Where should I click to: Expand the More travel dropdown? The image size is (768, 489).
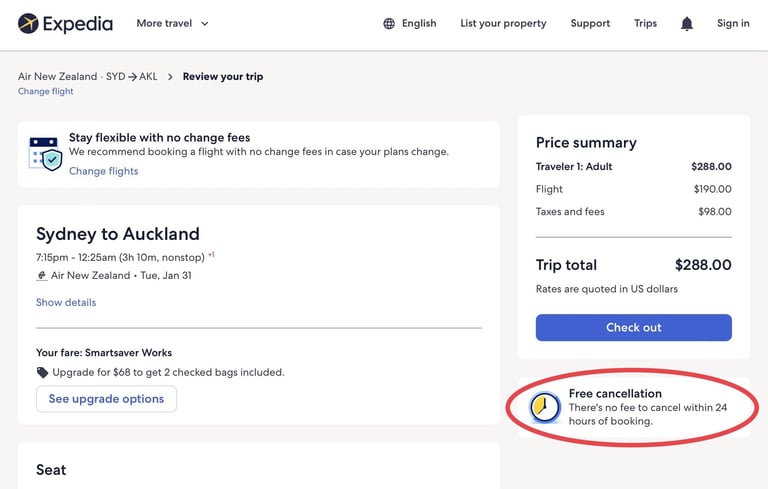[173, 23]
